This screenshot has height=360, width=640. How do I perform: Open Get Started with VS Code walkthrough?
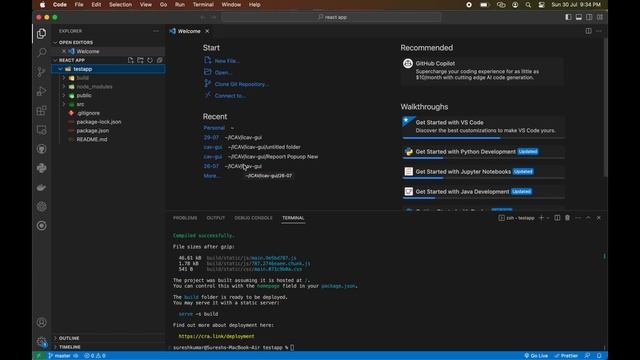coord(483,127)
